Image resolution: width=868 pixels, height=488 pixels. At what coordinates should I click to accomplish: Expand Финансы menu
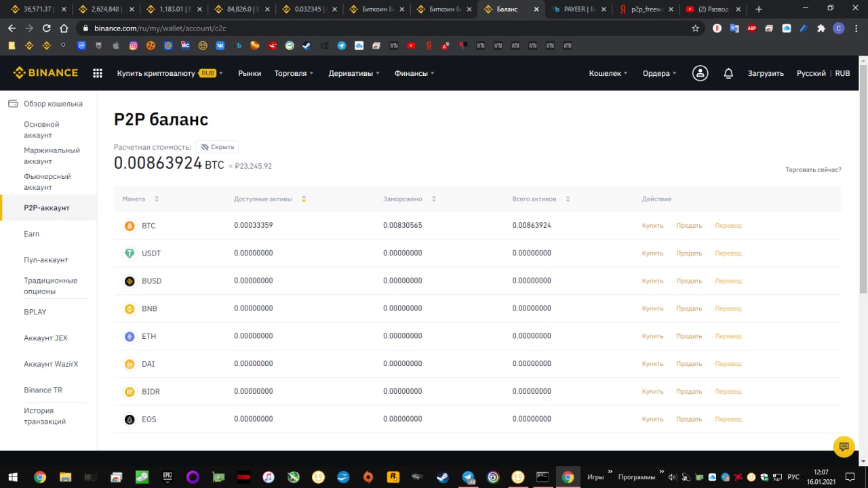414,73
